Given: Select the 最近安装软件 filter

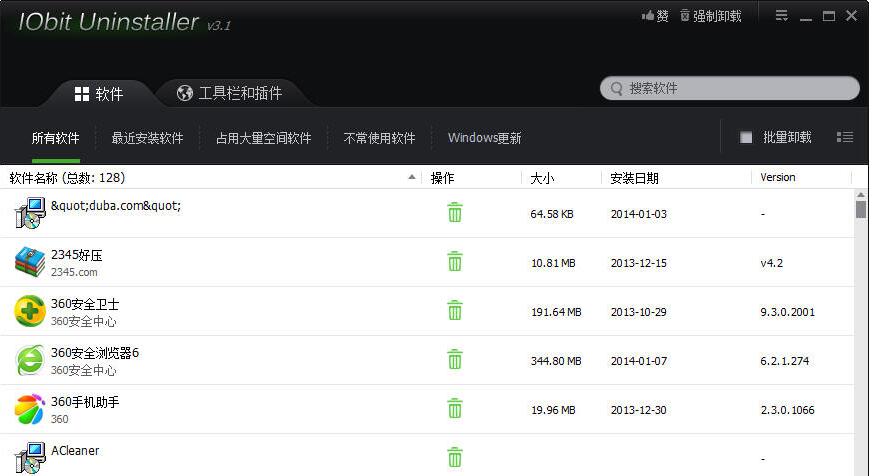Looking at the screenshot, I should click(x=148, y=138).
